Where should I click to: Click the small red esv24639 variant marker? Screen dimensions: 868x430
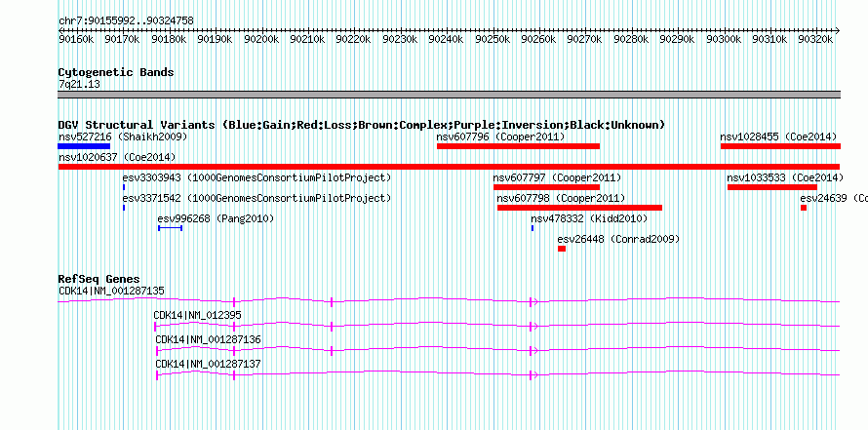pyautogui.click(x=804, y=208)
